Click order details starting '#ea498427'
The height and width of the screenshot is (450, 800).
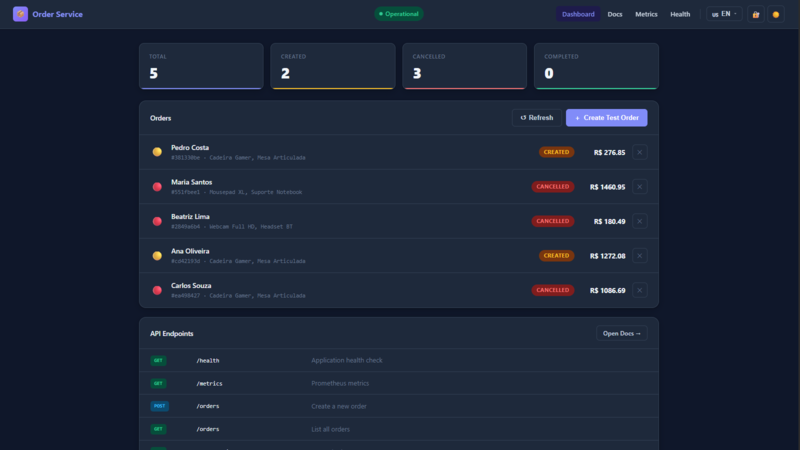coord(238,296)
